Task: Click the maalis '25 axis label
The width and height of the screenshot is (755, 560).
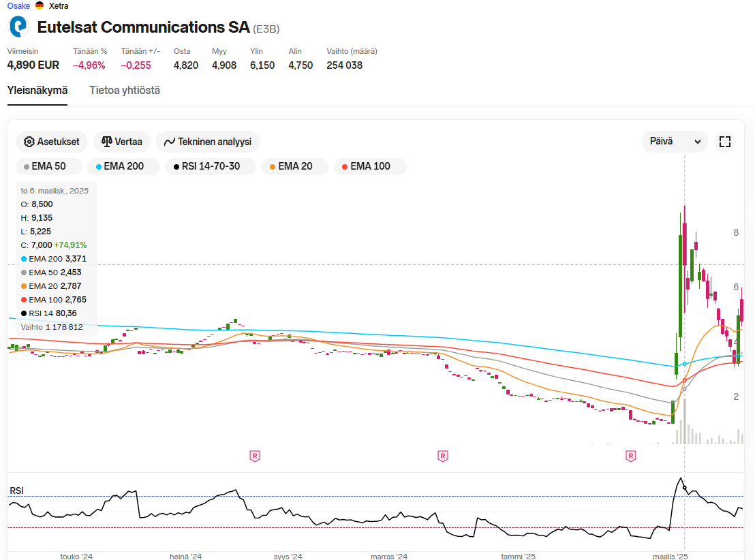Action: point(671,556)
